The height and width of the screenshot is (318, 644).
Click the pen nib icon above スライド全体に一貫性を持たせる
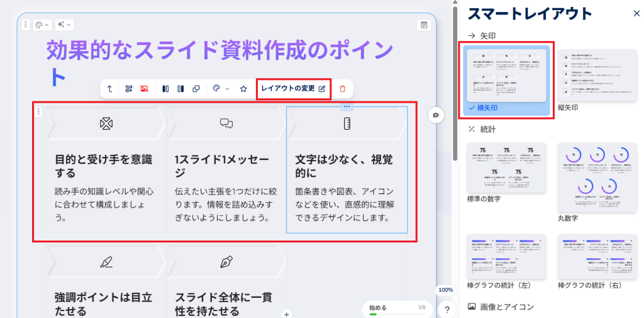[226, 261]
